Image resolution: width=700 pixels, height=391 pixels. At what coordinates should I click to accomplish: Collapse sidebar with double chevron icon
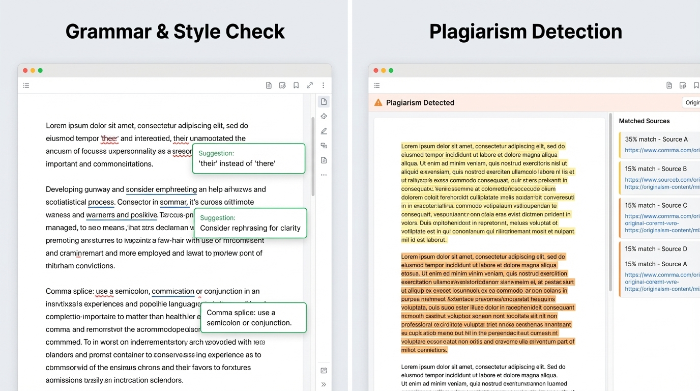[324, 384]
